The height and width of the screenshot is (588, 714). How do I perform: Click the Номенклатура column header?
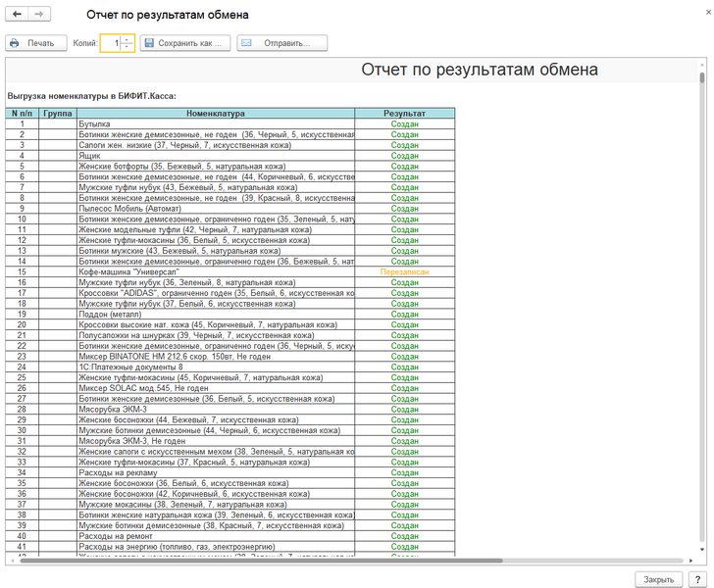point(215,114)
